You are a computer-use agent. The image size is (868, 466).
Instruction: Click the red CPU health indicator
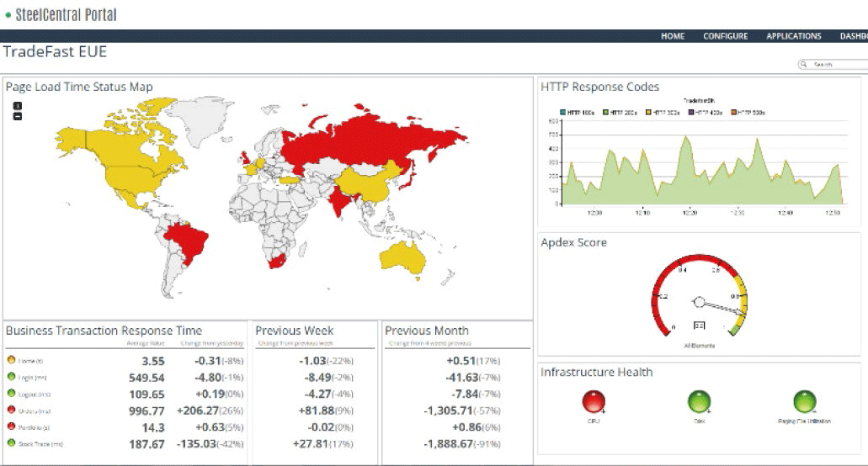(594, 401)
